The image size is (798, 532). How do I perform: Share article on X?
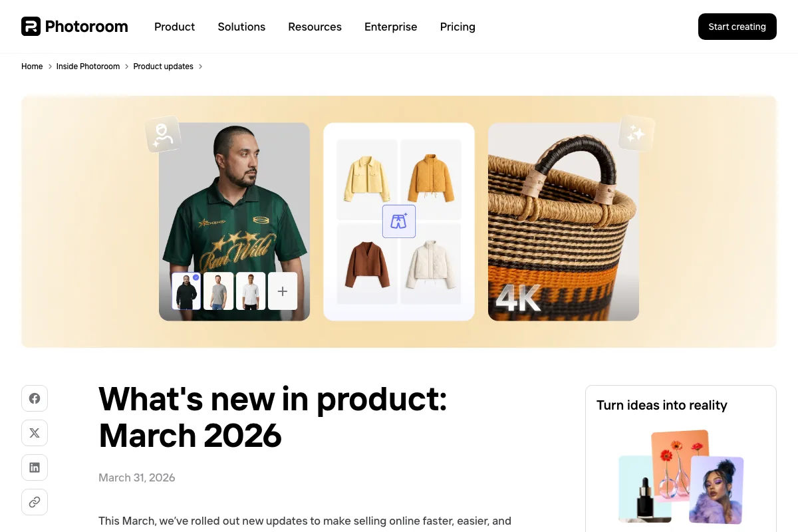click(x=35, y=433)
